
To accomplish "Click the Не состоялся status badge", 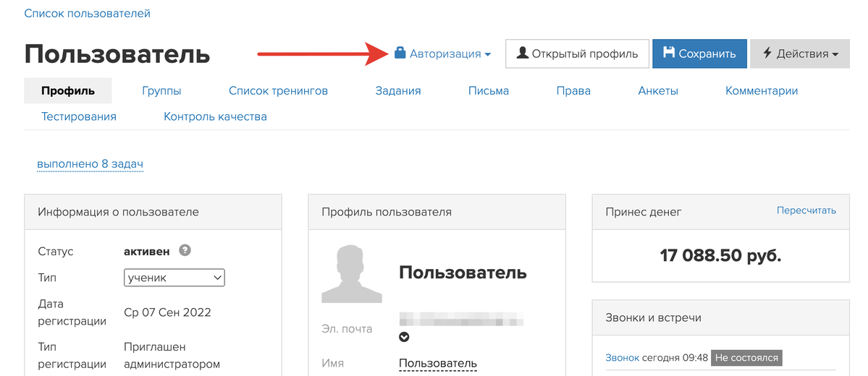I will (747, 358).
